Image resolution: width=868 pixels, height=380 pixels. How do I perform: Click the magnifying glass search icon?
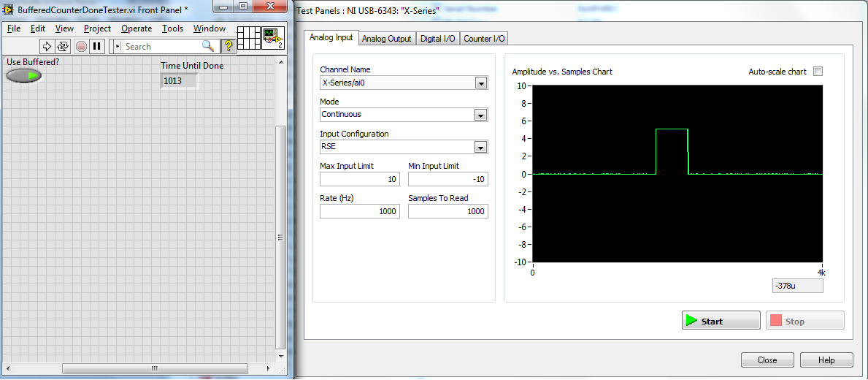point(207,47)
